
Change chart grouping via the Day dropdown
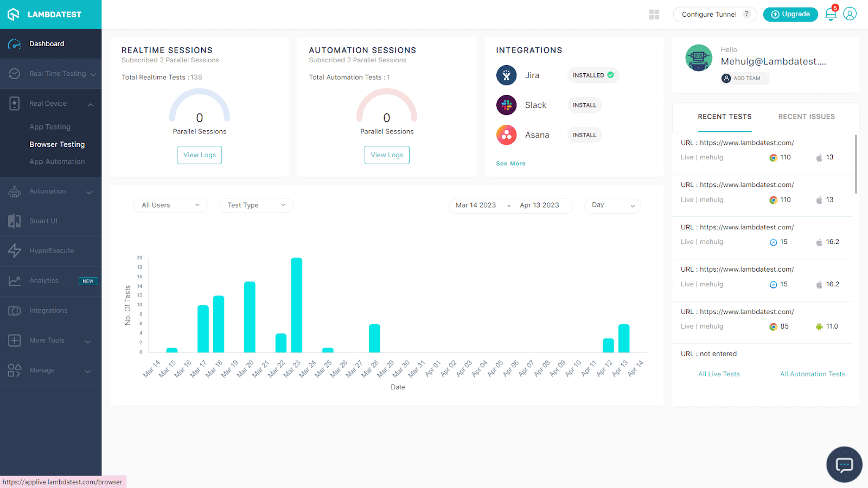612,206
